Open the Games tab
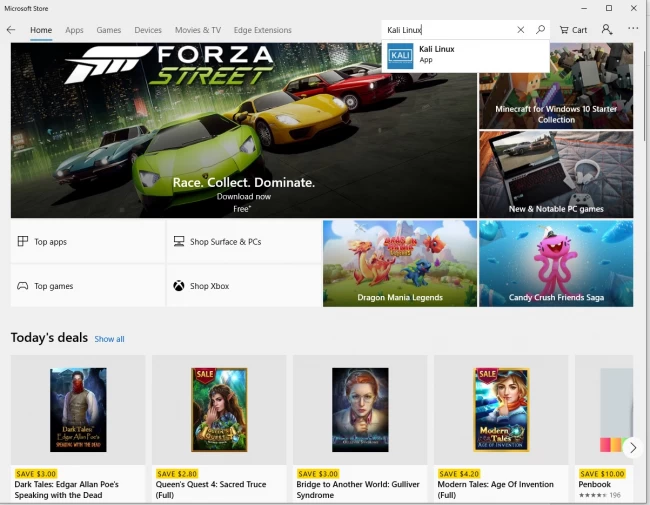The width and height of the screenshot is (650, 505). click(x=109, y=30)
